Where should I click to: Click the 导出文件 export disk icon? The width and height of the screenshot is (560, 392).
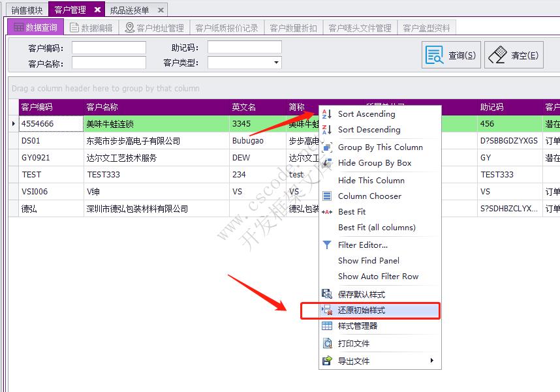tap(328, 359)
